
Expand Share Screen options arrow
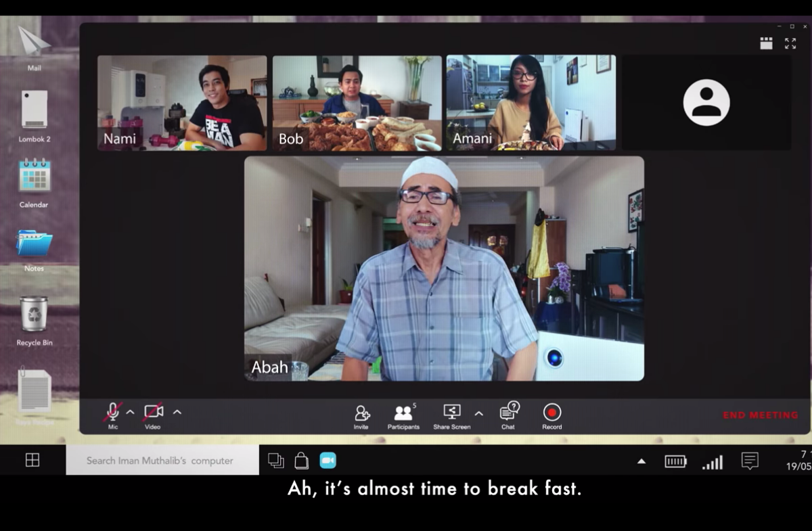coord(478,413)
